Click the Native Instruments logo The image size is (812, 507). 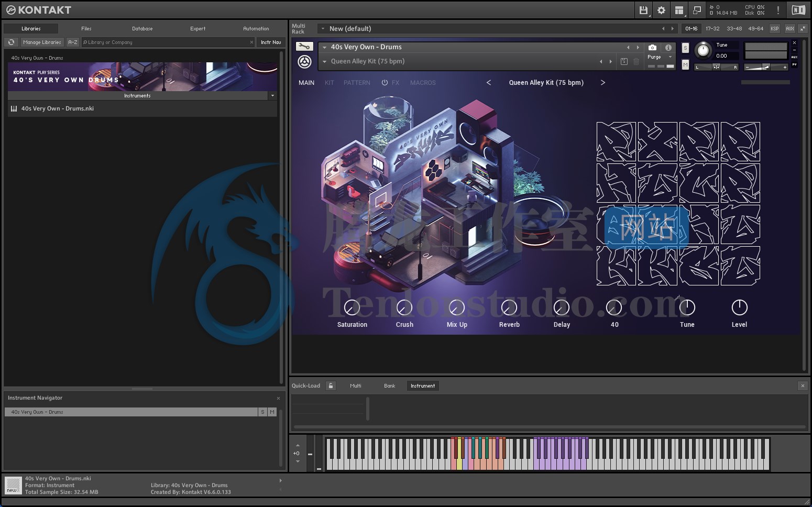click(x=798, y=9)
